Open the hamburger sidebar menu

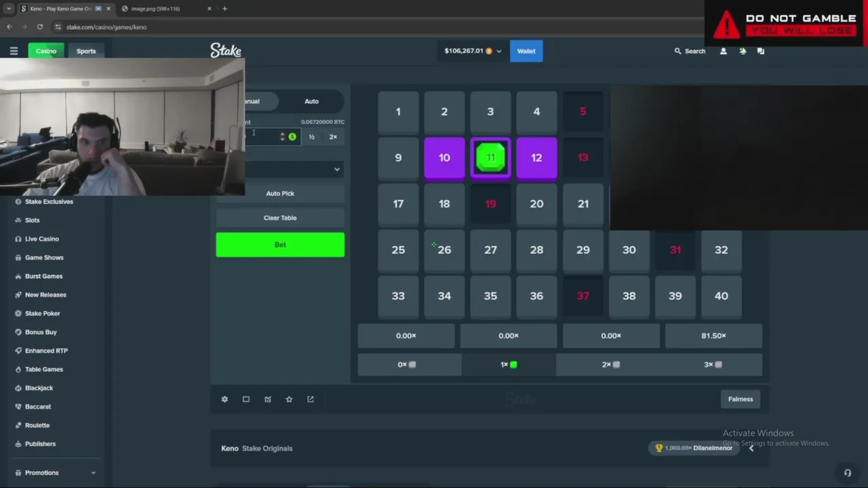pos(14,51)
